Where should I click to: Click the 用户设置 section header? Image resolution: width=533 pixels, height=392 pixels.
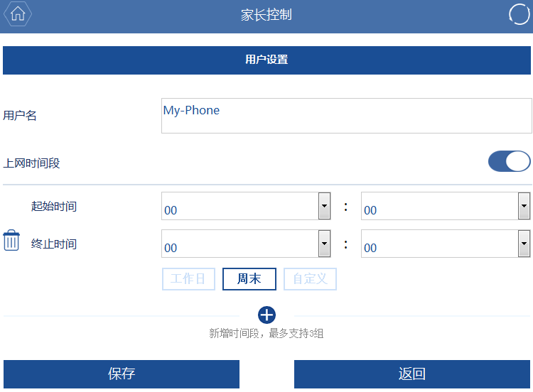[x=266, y=60]
